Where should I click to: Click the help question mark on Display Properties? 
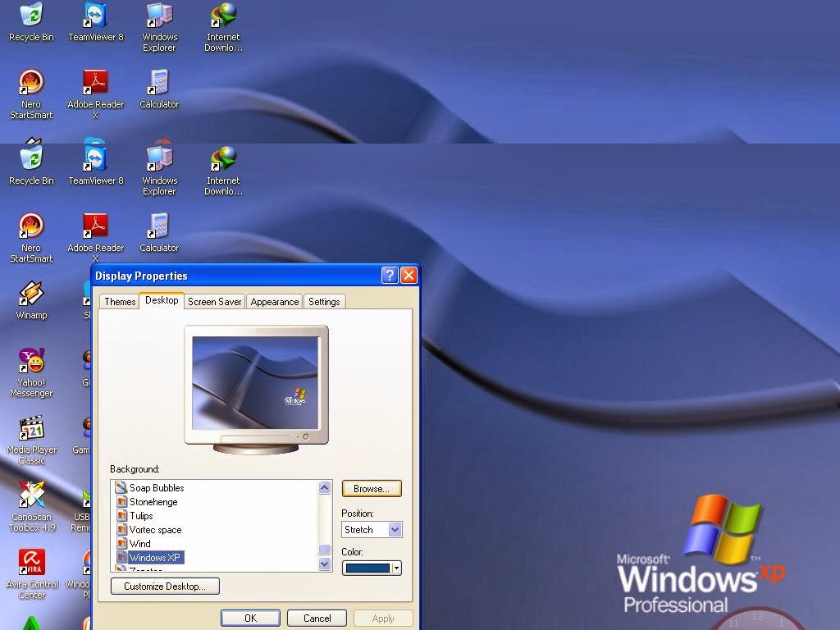click(x=389, y=276)
